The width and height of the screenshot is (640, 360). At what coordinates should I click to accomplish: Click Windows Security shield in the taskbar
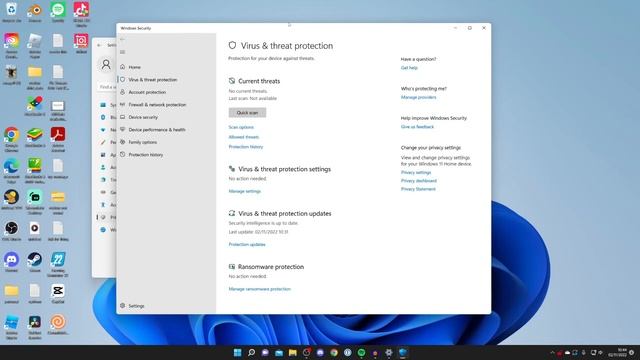coord(403,352)
